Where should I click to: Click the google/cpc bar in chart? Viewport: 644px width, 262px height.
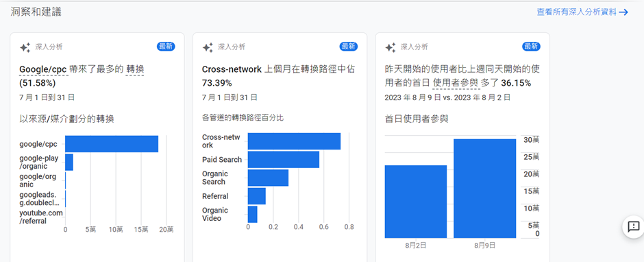pos(112,144)
